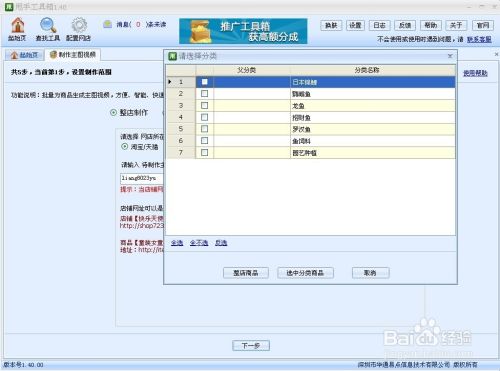Click the message envelope icon
The width and height of the screenshot is (500, 371).
pos(107,24)
